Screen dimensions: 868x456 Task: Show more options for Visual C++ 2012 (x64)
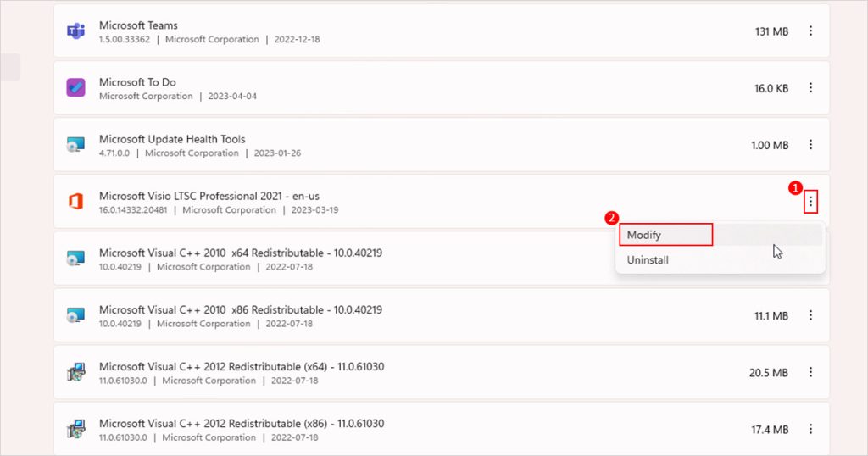(810, 372)
